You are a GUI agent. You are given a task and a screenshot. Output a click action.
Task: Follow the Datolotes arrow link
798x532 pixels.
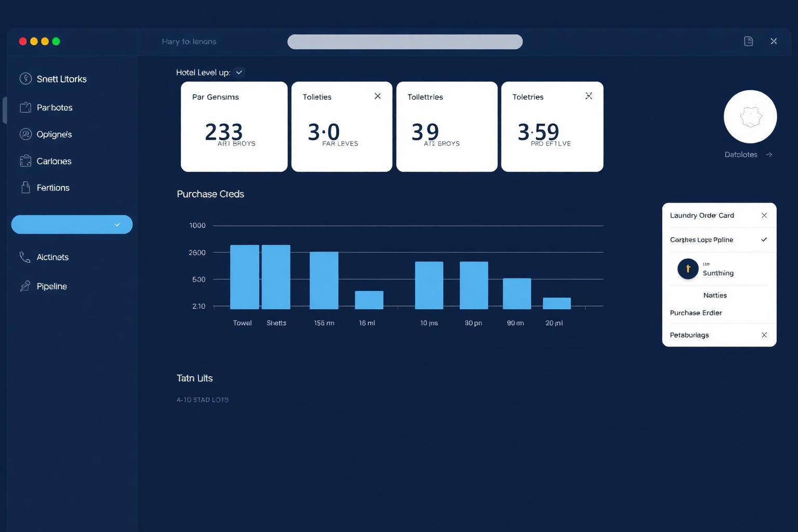coord(769,154)
